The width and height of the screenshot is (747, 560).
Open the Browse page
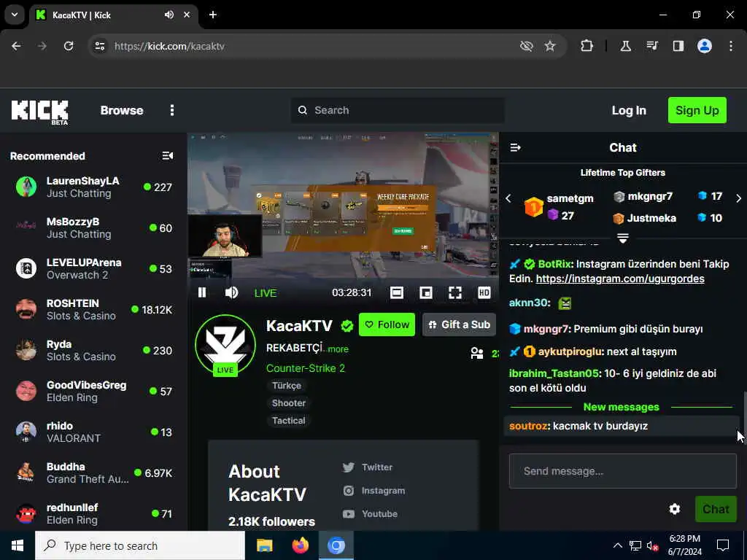(122, 111)
